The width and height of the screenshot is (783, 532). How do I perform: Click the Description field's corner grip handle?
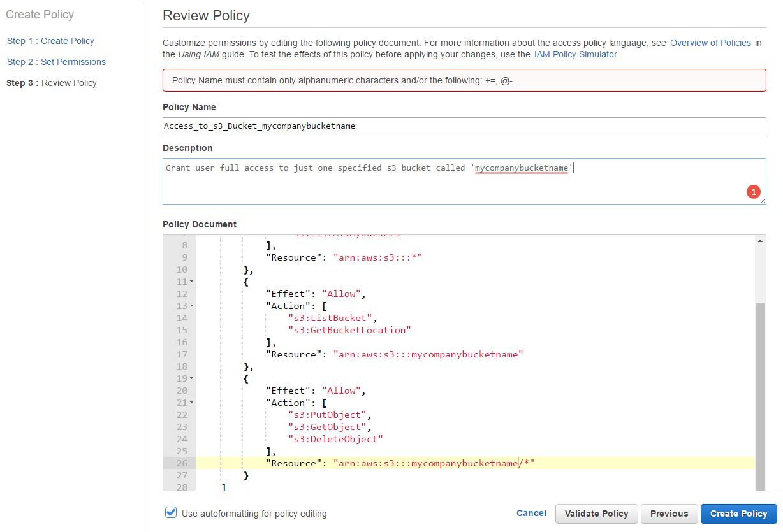[762, 200]
